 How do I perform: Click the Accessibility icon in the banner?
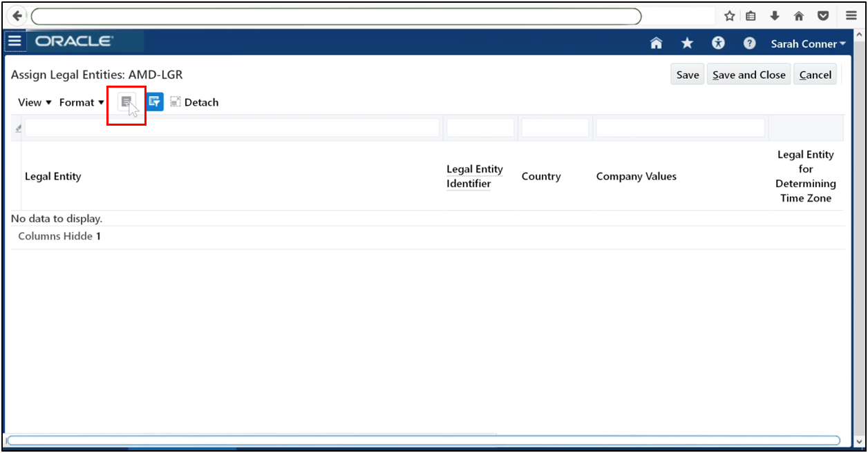[717, 43]
